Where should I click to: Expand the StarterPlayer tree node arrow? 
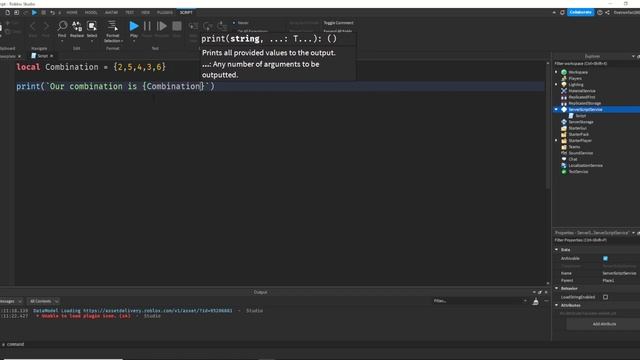coord(556,140)
